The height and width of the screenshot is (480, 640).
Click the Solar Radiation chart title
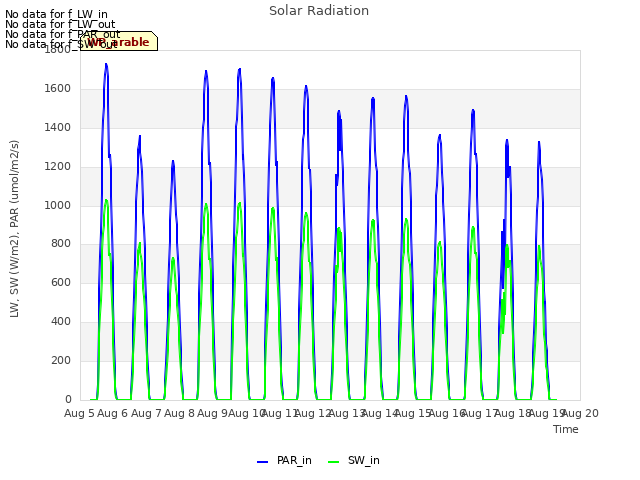pos(319,11)
